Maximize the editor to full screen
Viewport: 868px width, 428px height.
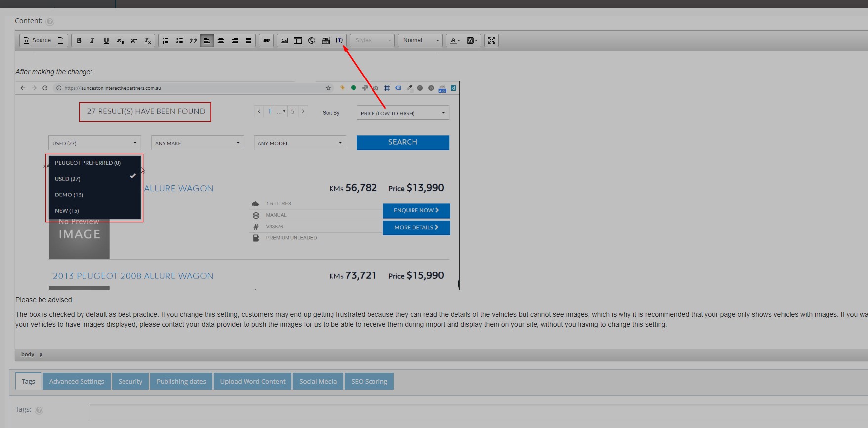[x=492, y=40]
